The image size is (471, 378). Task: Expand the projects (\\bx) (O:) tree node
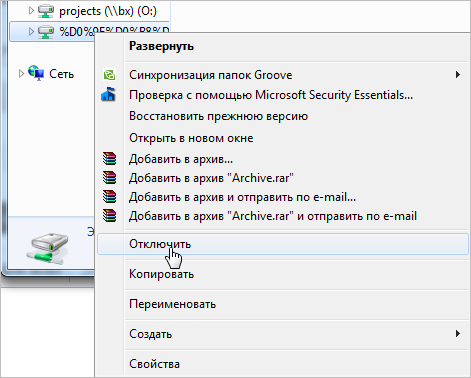pyautogui.click(x=31, y=11)
